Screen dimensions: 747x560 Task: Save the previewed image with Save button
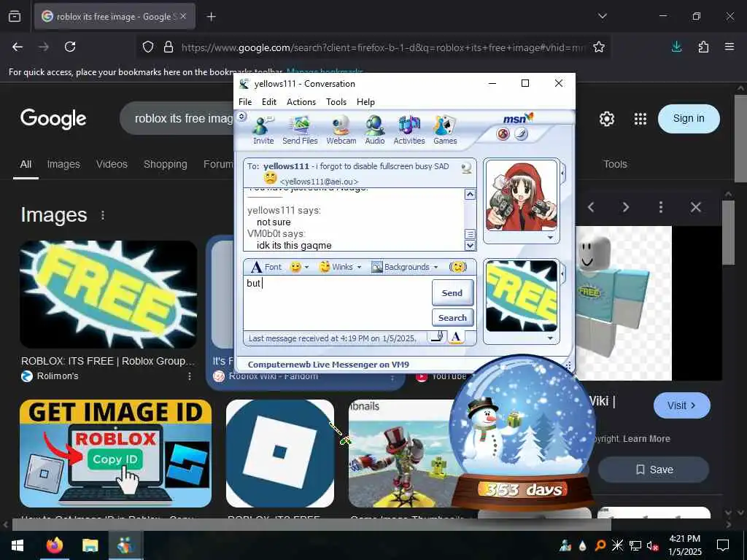654,470
